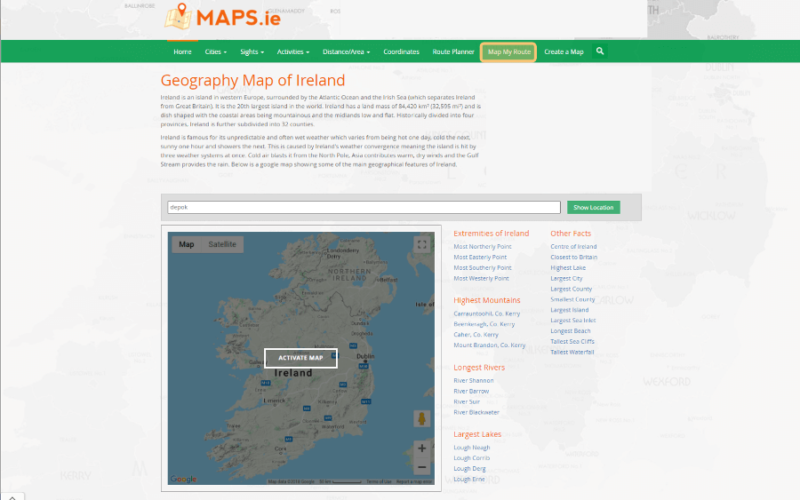
Task: Open Highest Lake link
Action: click(x=568, y=267)
